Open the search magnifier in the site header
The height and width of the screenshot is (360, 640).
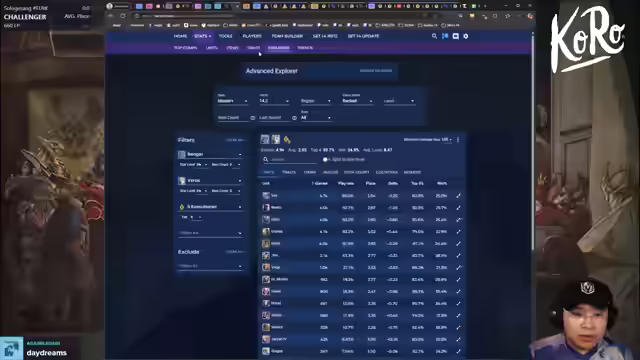coord(434,36)
